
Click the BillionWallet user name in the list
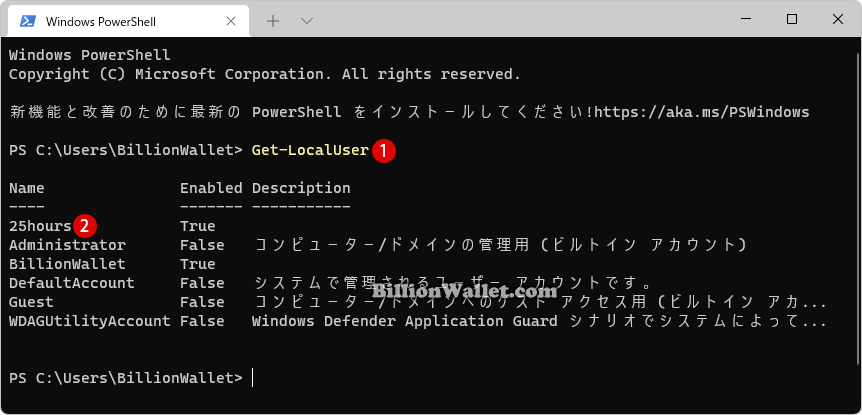(67, 264)
